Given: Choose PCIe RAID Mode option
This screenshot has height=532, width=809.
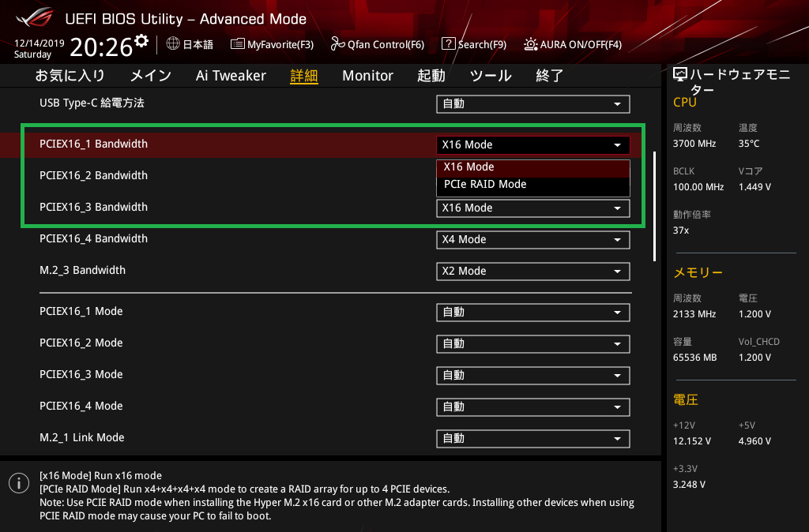Looking at the screenshot, I should pos(533,185).
